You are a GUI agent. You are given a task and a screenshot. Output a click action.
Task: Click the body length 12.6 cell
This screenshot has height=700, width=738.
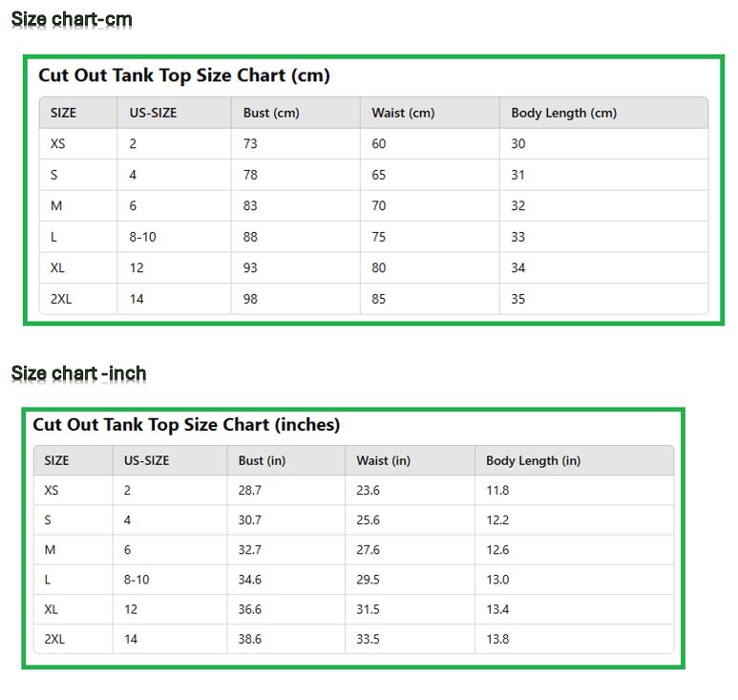coord(497,550)
